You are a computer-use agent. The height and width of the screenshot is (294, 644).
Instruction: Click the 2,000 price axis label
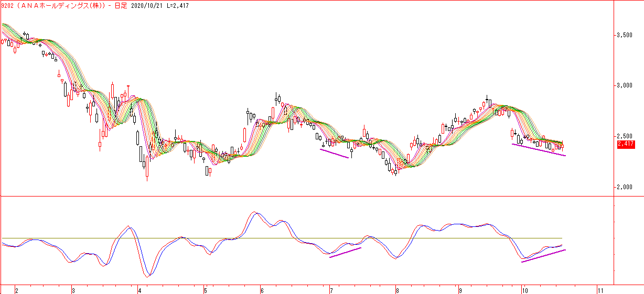(626, 187)
